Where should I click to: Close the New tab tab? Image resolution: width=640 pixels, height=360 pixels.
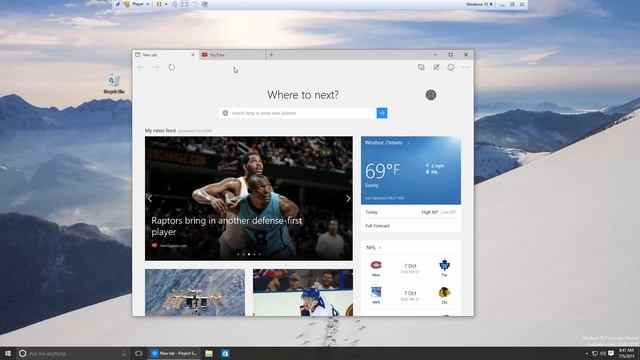tap(193, 55)
